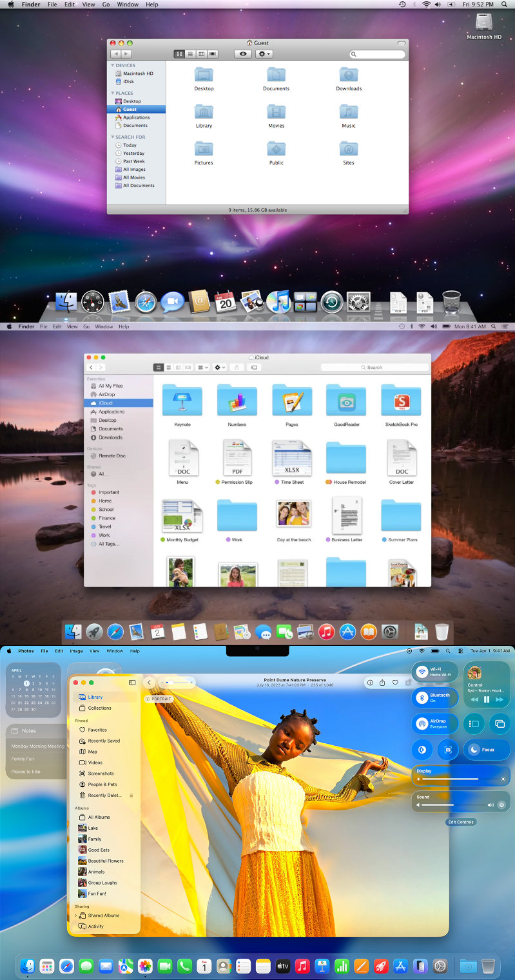Click the Search field in iCloud window

[x=374, y=367]
